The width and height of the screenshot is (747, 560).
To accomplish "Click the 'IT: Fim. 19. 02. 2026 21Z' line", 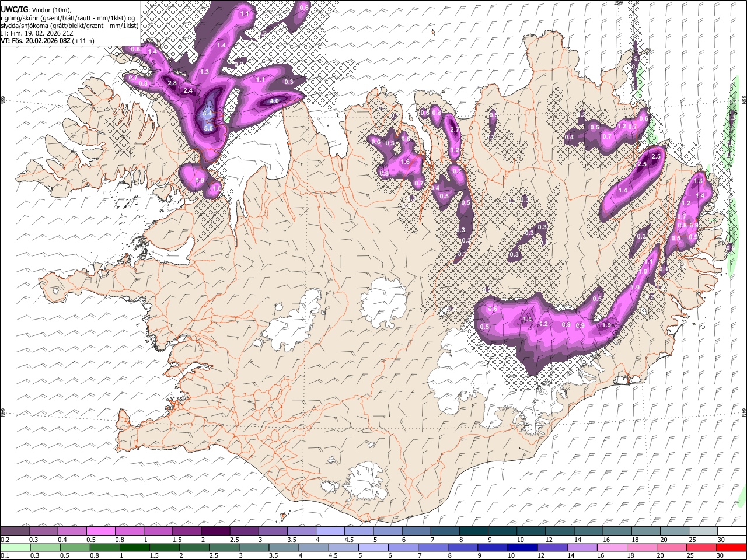I will [x=37, y=33].
